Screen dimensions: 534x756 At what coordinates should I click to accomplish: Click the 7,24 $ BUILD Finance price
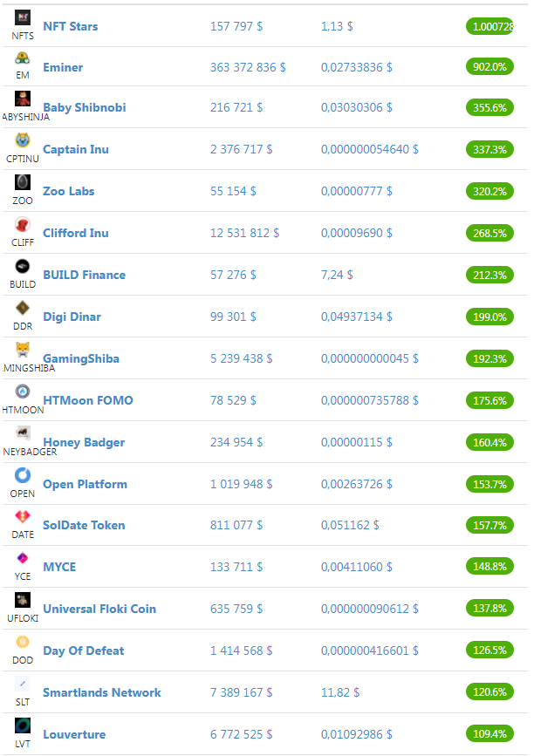click(337, 276)
